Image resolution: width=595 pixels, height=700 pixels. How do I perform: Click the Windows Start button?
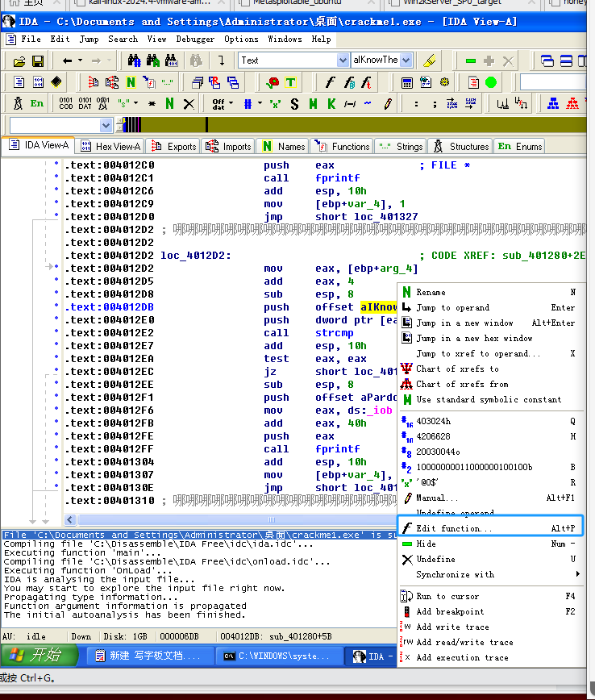pyautogui.click(x=40, y=655)
